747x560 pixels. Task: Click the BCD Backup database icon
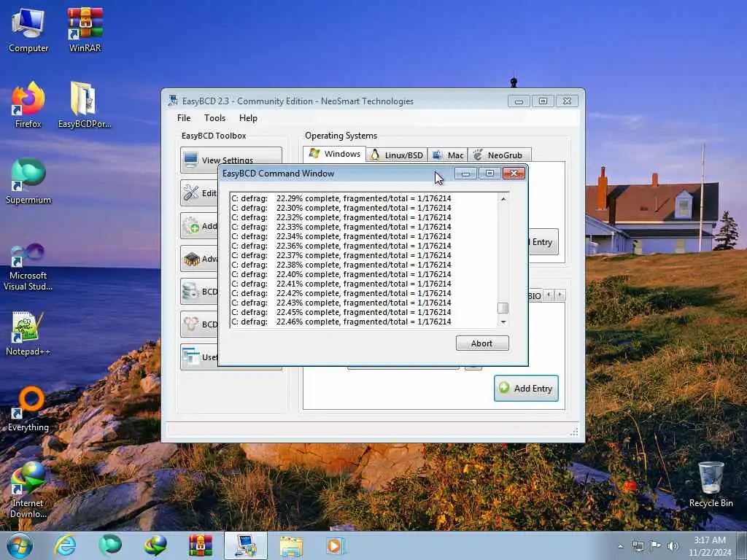pyautogui.click(x=192, y=292)
